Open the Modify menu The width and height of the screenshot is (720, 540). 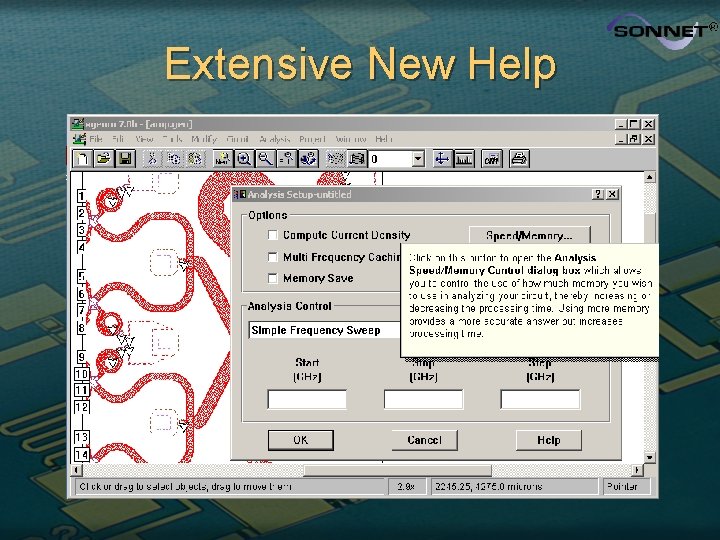click(204, 139)
